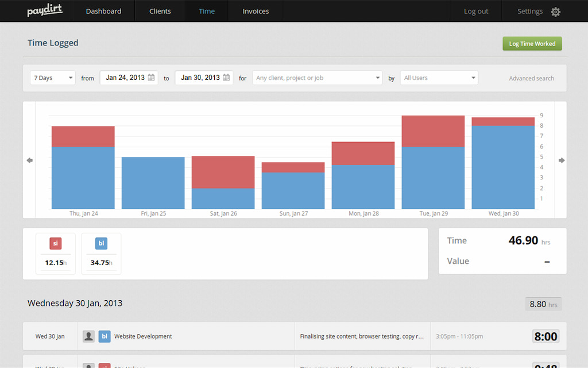Go to the Clients tab

click(160, 11)
